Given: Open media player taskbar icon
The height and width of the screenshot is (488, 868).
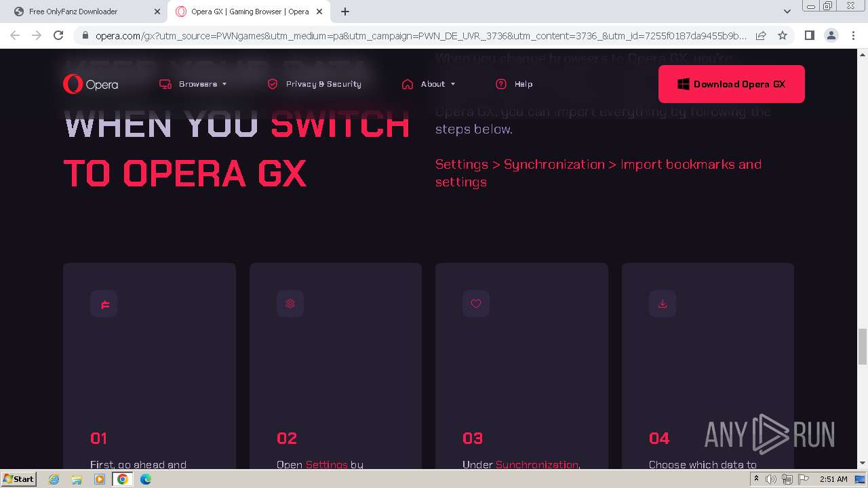Looking at the screenshot, I should [x=100, y=479].
